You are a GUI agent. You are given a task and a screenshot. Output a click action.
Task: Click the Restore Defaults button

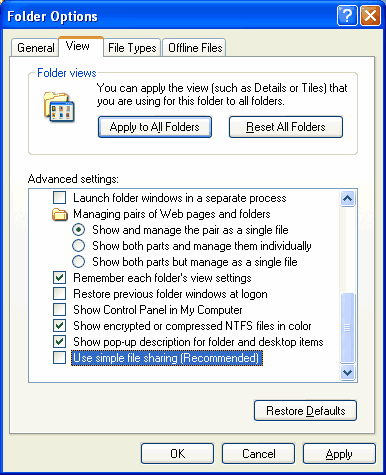point(305,411)
